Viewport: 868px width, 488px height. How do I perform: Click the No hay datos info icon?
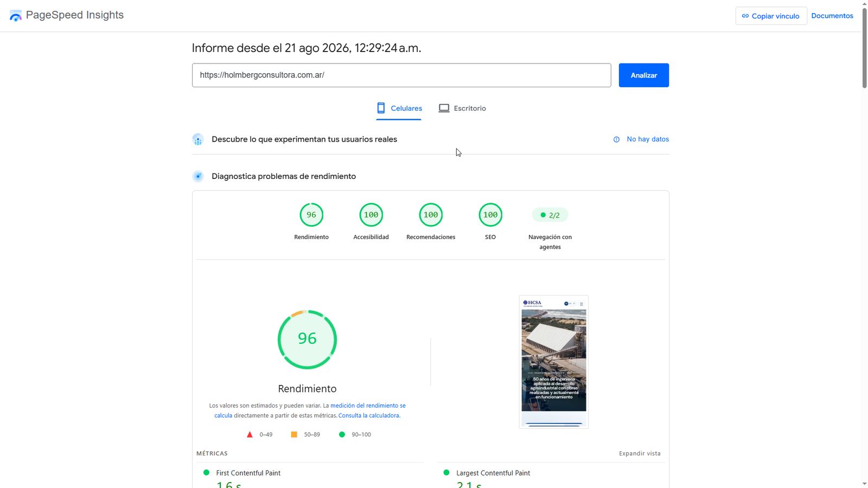[x=616, y=139]
